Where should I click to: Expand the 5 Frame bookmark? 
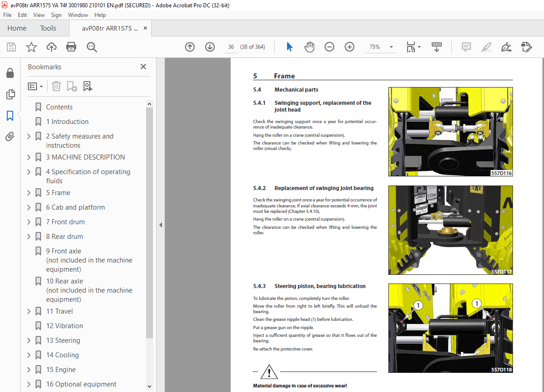29,193
